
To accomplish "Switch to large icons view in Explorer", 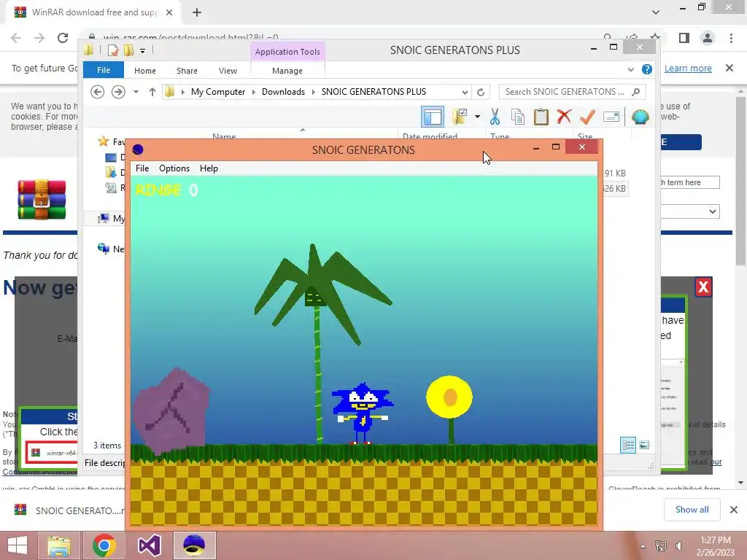I will click(644, 445).
